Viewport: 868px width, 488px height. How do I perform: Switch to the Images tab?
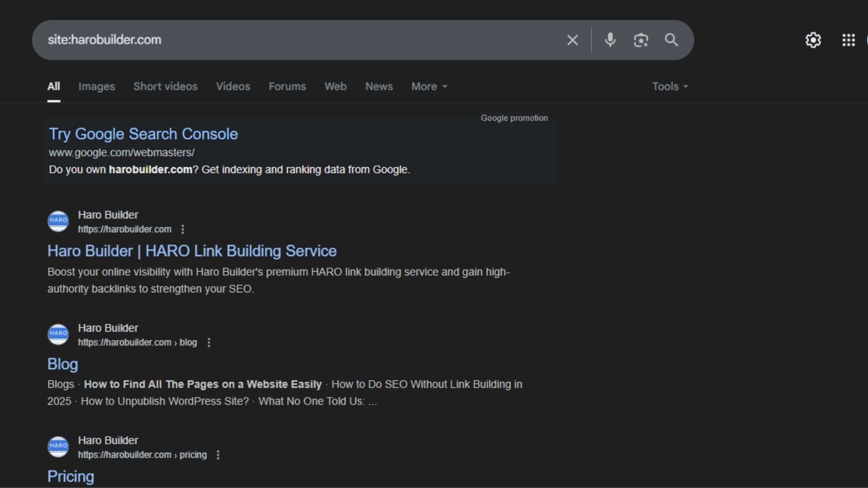(x=97, y=86)
